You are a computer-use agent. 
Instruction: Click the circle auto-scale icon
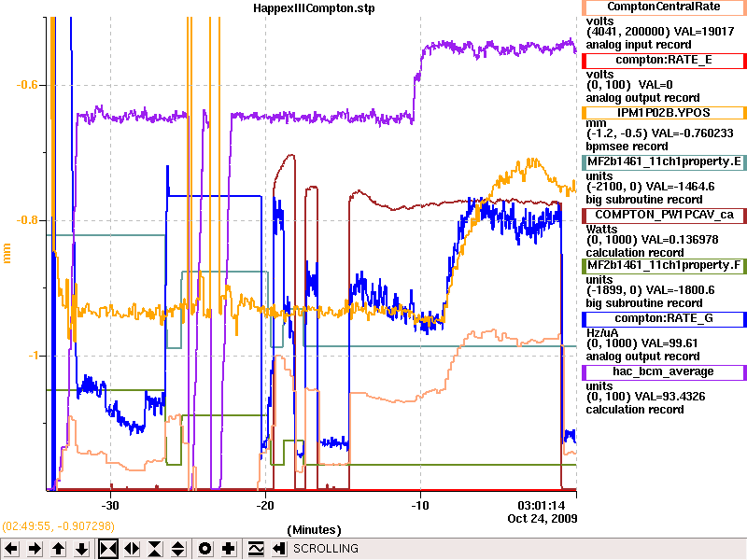[x=204, y=549]
